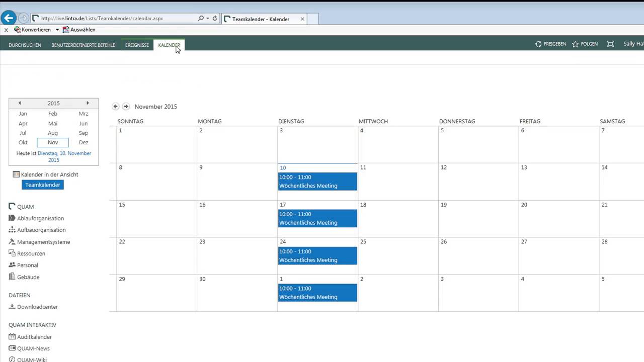
Task: Select Feb in the month picker
Action: click(x=53, y=114)
